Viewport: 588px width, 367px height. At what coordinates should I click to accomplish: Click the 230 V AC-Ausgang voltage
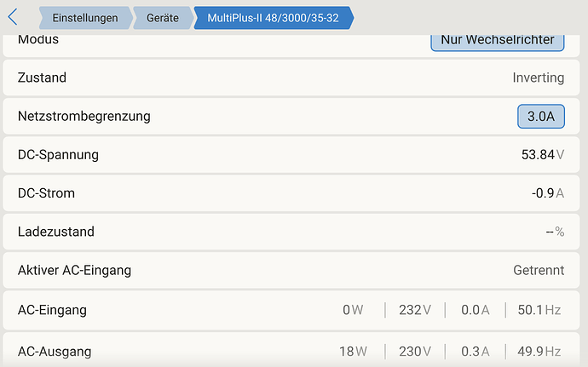415,352
